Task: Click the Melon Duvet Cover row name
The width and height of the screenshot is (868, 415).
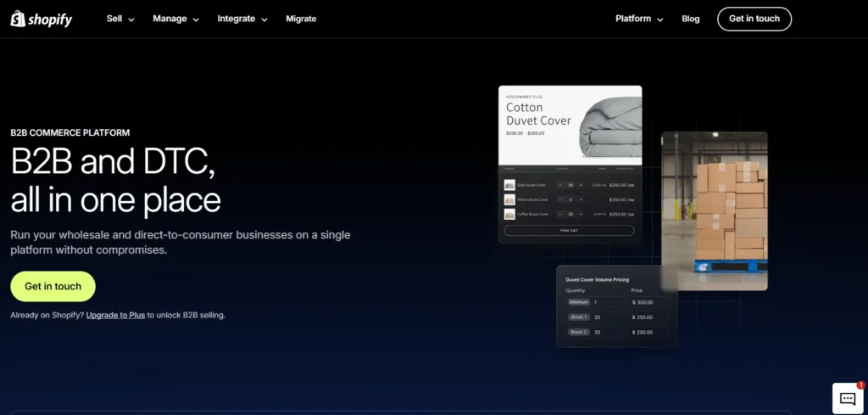Action: pos(532,199)
